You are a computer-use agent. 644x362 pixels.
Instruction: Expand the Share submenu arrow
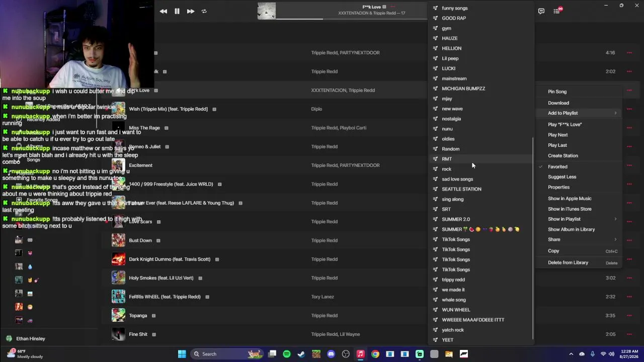pyautogui.click(x=615, y=239)
